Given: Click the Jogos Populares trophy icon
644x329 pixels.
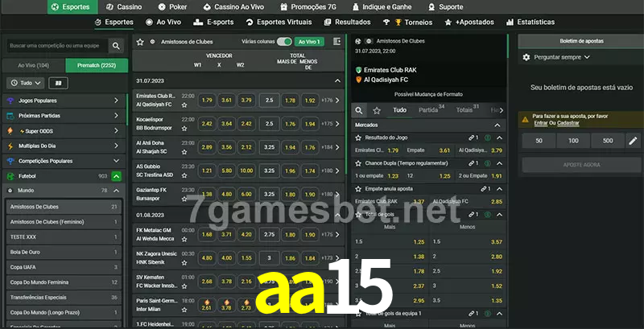Looking at the screenshot, I should (x=10, y=101).
